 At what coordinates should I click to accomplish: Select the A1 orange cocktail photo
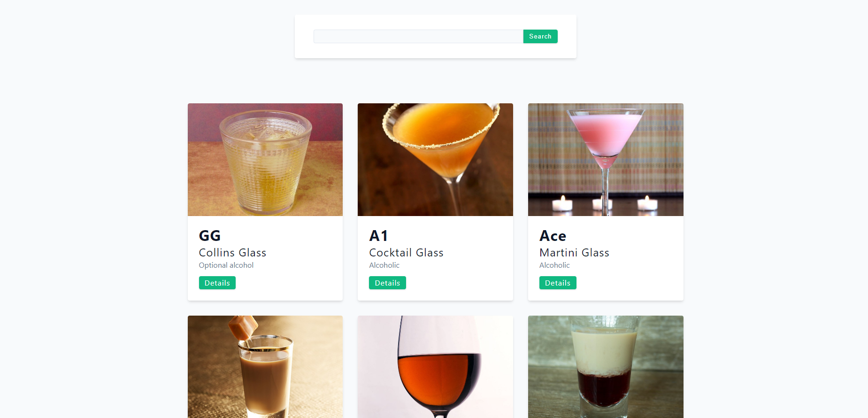[435, 160]
